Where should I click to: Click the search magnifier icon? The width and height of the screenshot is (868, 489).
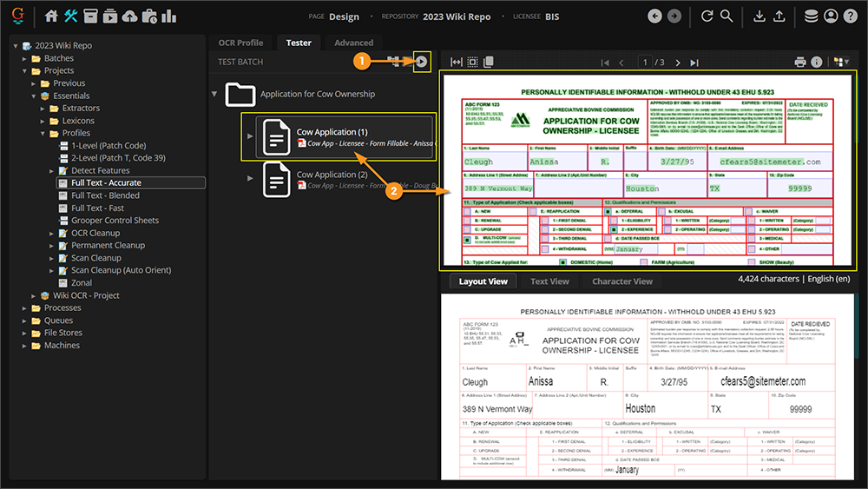coord(727,17)
